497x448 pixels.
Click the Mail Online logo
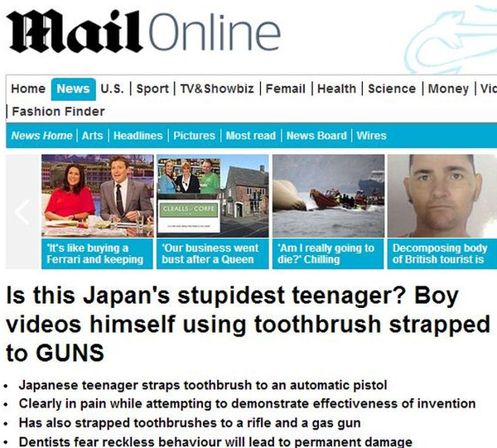pos(143,31)
